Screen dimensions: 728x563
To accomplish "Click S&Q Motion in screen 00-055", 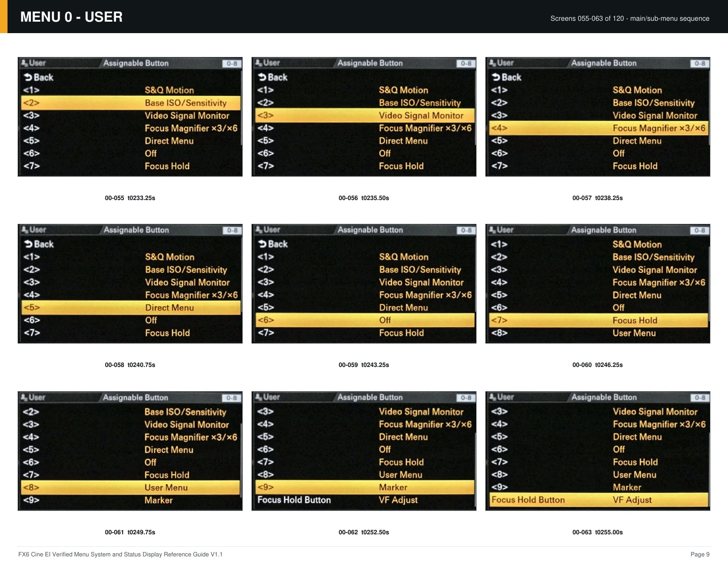I will tap(169, 90).
